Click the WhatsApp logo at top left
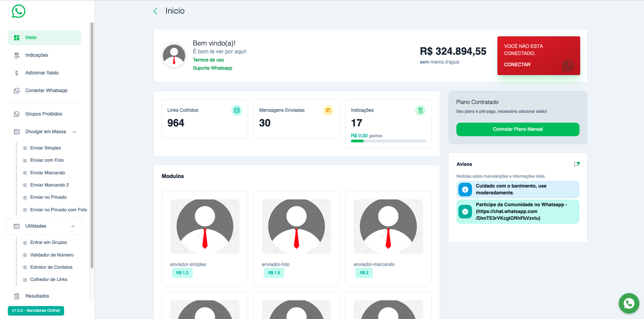 [x=18, y=11]
